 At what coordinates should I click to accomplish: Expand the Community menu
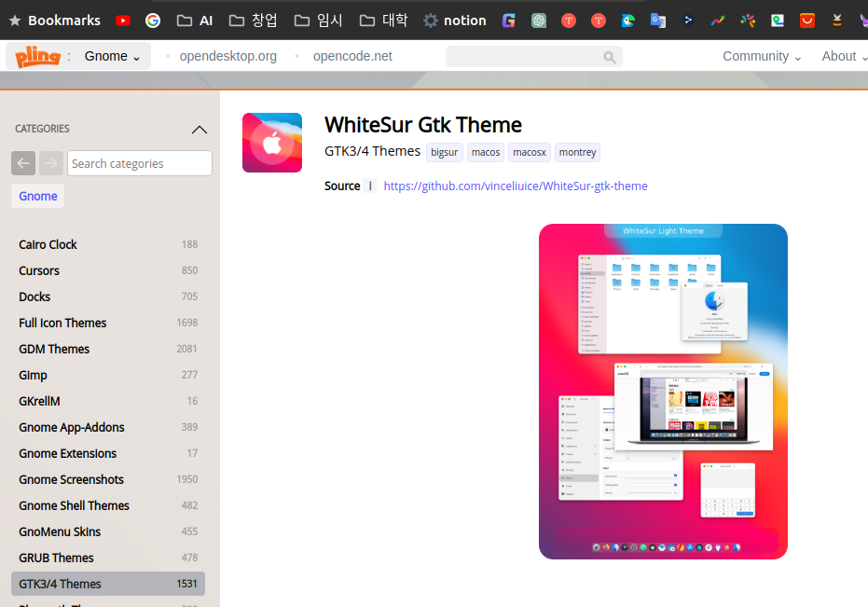[762, 57]
